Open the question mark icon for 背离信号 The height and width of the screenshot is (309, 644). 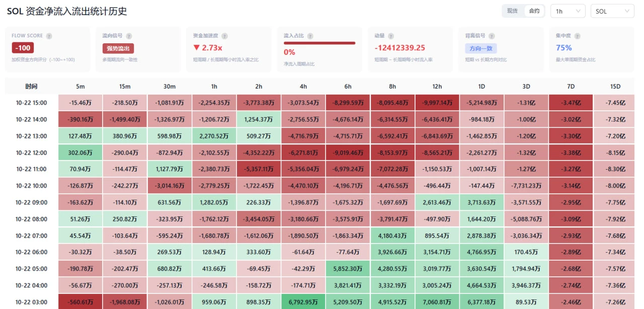point(492,36)
